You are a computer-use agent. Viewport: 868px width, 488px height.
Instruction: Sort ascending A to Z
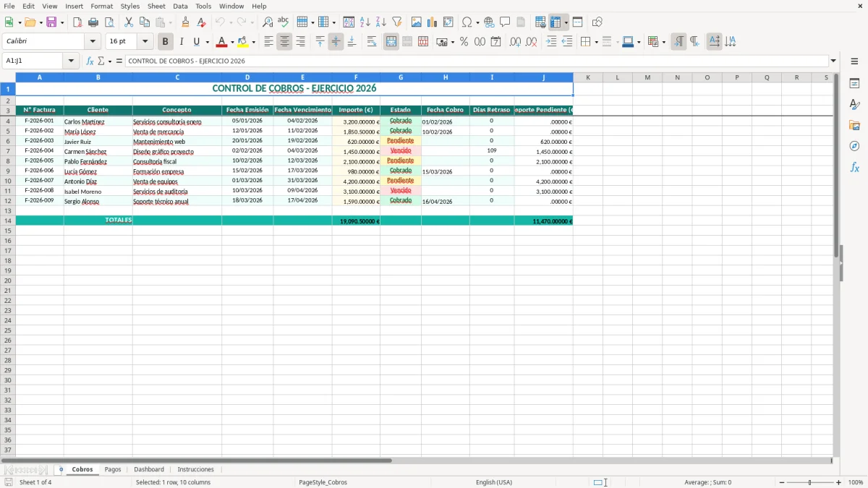click(x=365, y=22)
